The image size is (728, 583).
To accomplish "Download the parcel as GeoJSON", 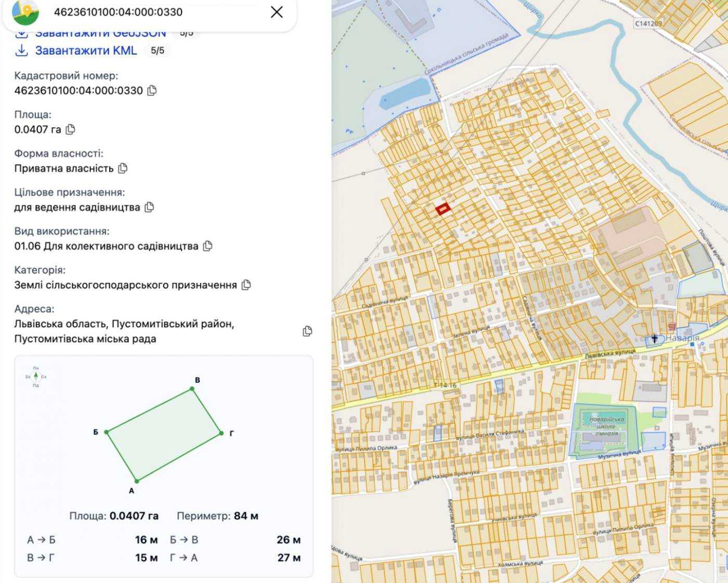I will [100, 34].
